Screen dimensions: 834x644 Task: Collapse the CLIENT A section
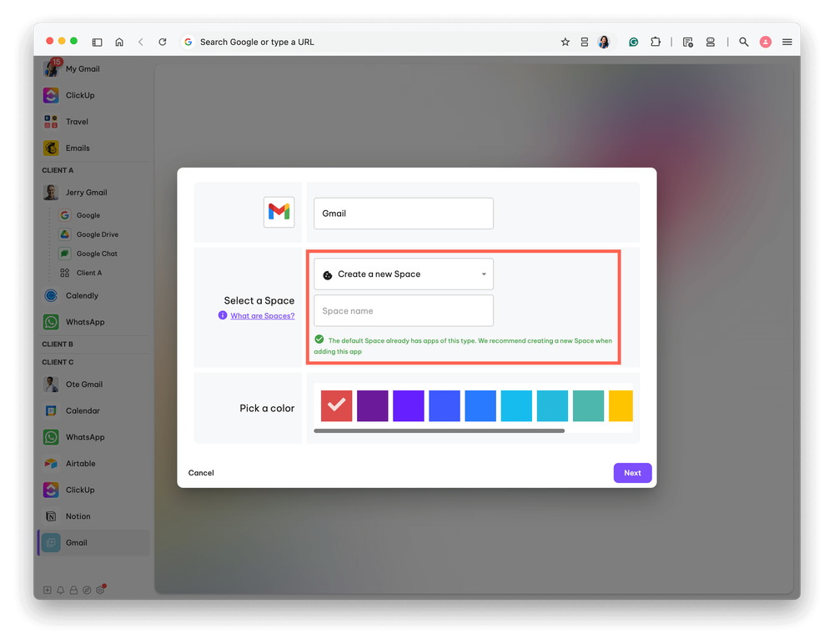[x=58, y=169]
